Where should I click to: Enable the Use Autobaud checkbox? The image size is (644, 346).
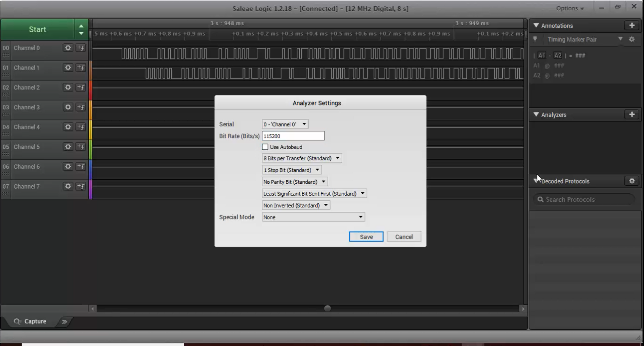click(265, 147)
